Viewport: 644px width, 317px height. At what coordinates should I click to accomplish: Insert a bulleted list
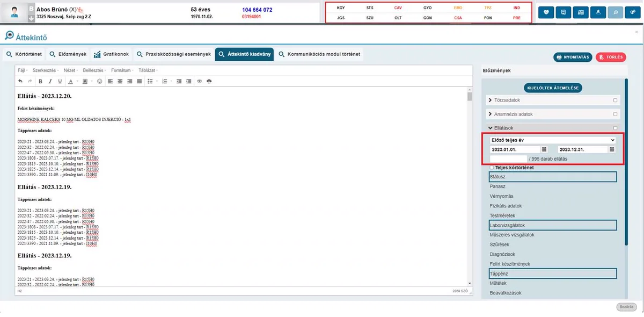[150, 81]
